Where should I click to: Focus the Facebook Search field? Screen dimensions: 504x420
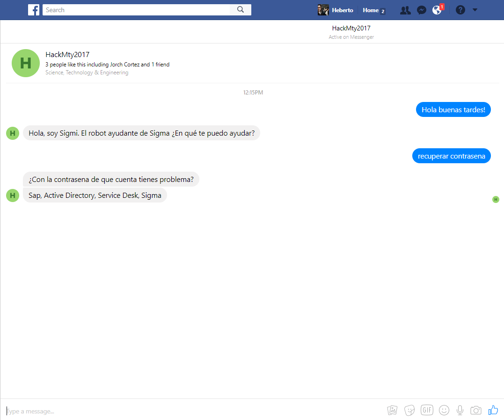pyautogui.click(x=136, y=10)
